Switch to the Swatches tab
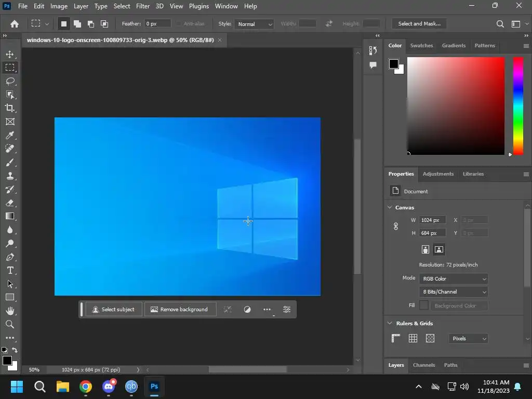 pyautogui.click(x=421, y=46)
